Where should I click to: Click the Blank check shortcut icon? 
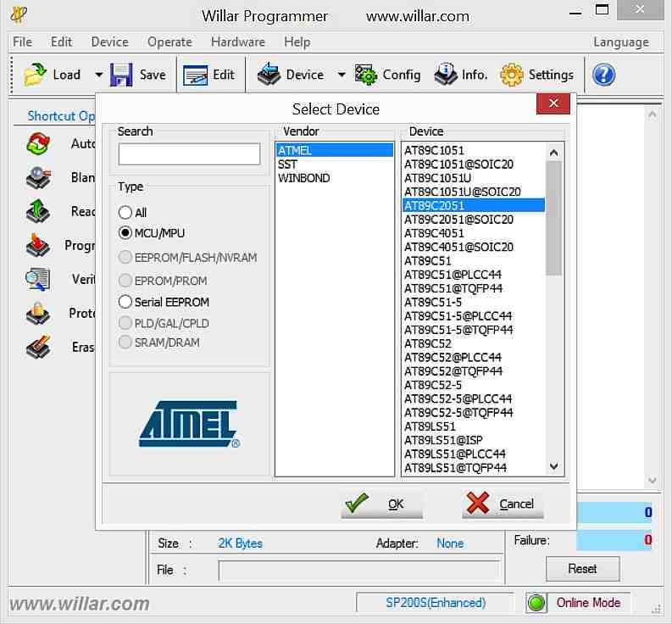(x=38, y=177)
